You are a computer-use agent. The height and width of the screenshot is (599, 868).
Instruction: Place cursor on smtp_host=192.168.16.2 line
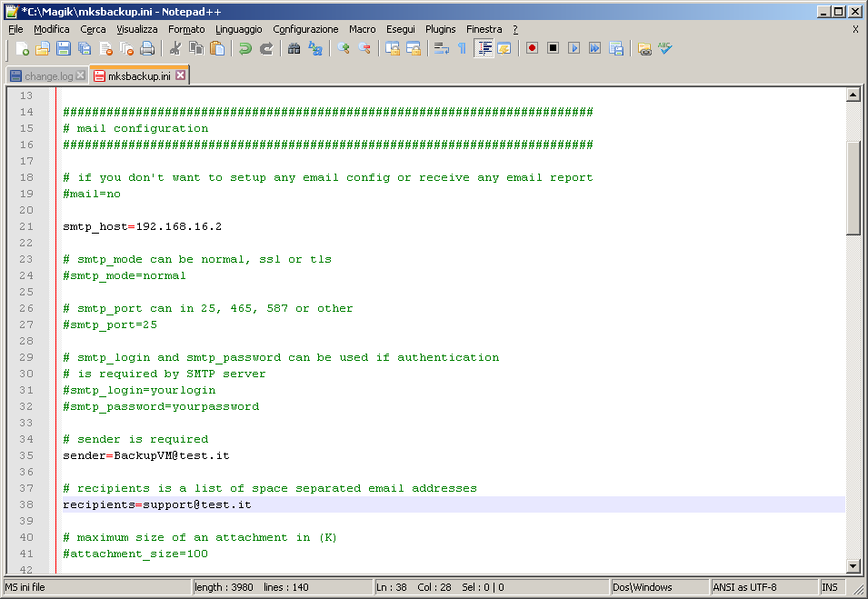[x=143, y=226]
